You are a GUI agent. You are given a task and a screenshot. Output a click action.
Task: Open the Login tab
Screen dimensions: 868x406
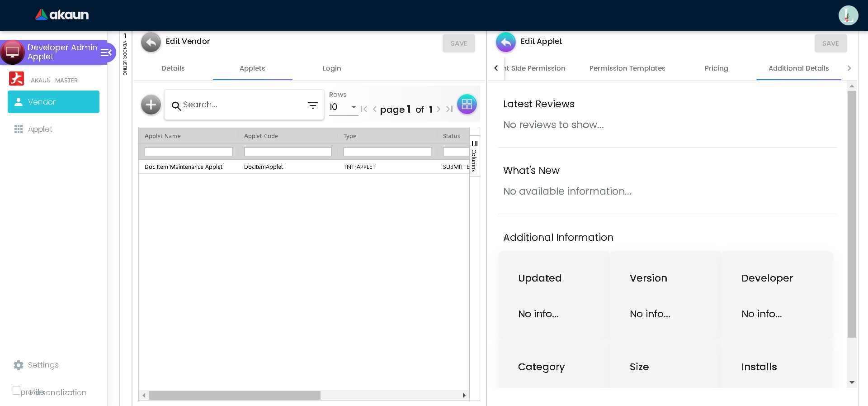coord(331,68)
